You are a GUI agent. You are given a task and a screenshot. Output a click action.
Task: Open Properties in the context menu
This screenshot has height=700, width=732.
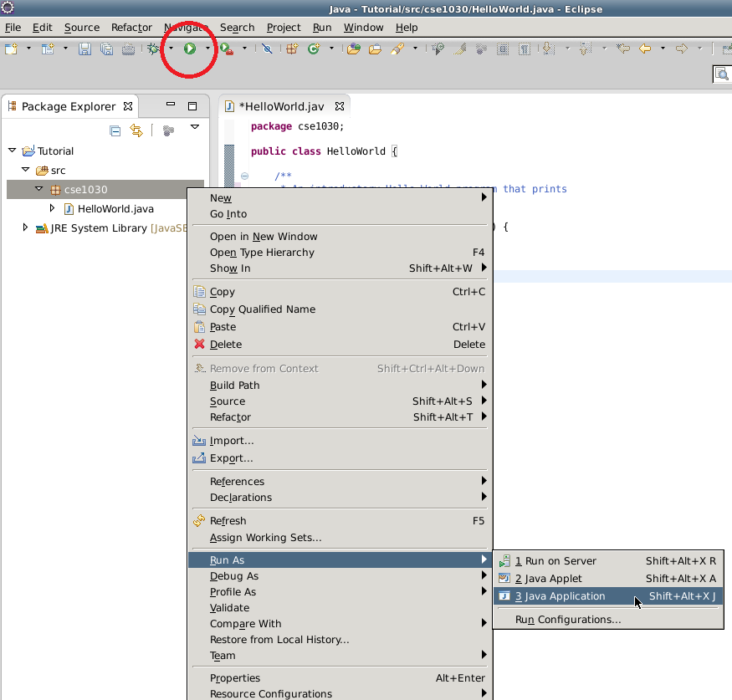(x=340, y=678)
